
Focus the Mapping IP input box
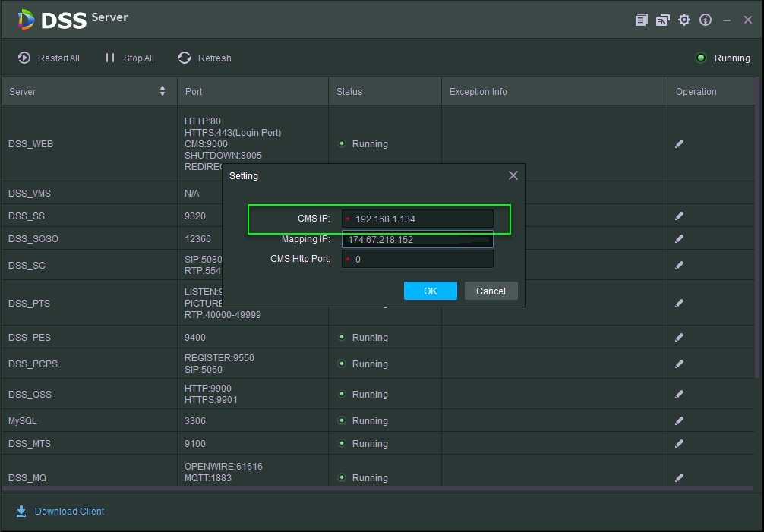coord(418,240)
